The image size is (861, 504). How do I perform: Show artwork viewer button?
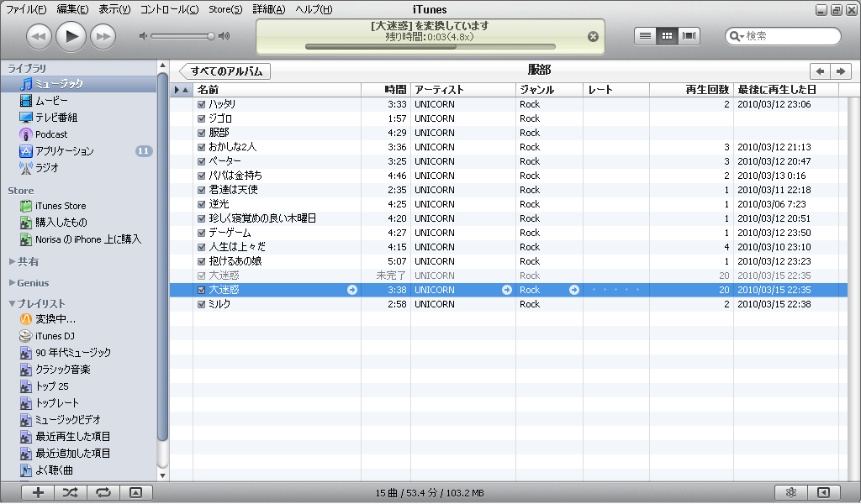pos(135,492)
